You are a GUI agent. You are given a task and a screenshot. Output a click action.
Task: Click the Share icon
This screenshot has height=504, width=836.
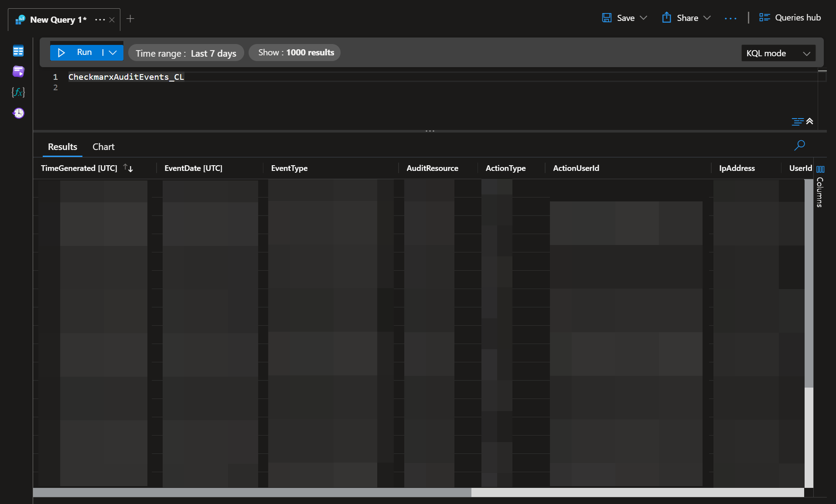667,17
